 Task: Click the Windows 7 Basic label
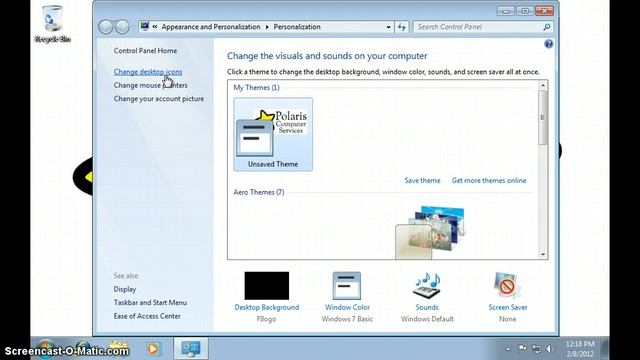(x=347, y=319)
